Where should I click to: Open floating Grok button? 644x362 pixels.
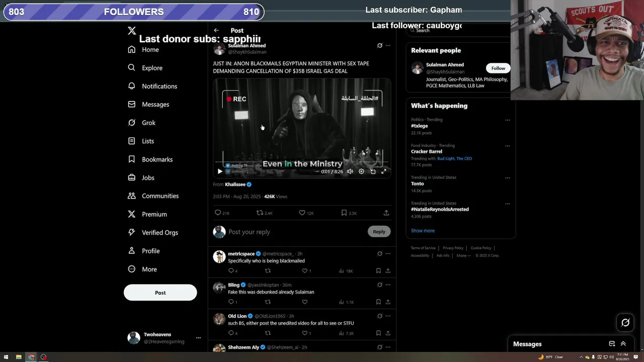(x=625, y=323)
